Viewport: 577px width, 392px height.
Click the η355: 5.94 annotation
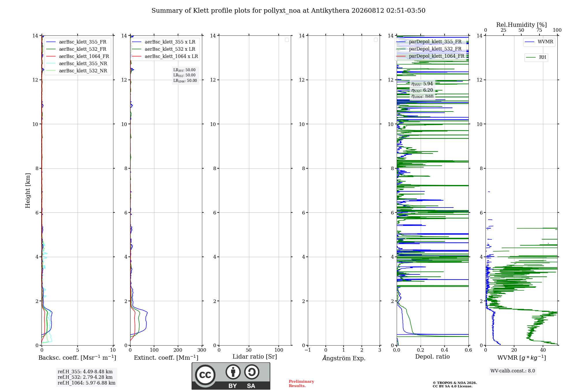[x=422, y=84]
